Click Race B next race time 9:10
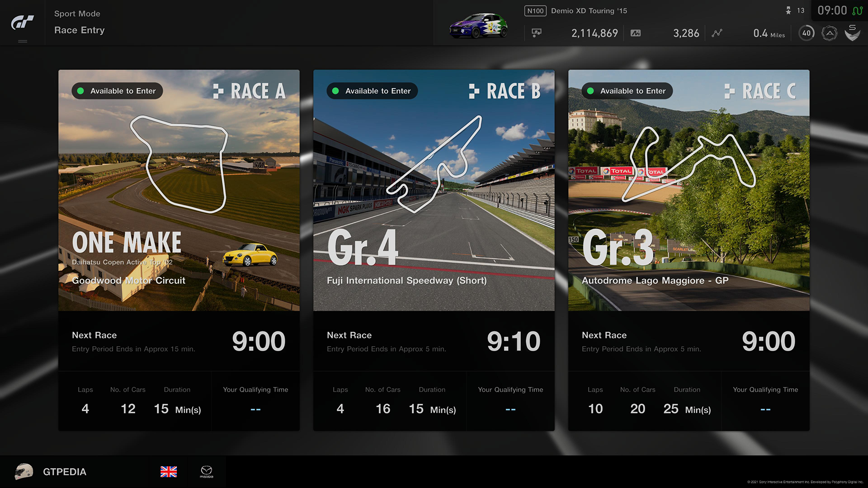 (x=514, y=341)
